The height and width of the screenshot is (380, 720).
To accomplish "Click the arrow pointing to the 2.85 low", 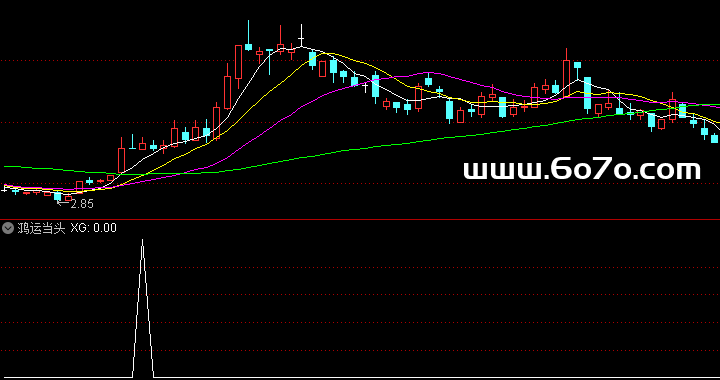I will [63, 203].
